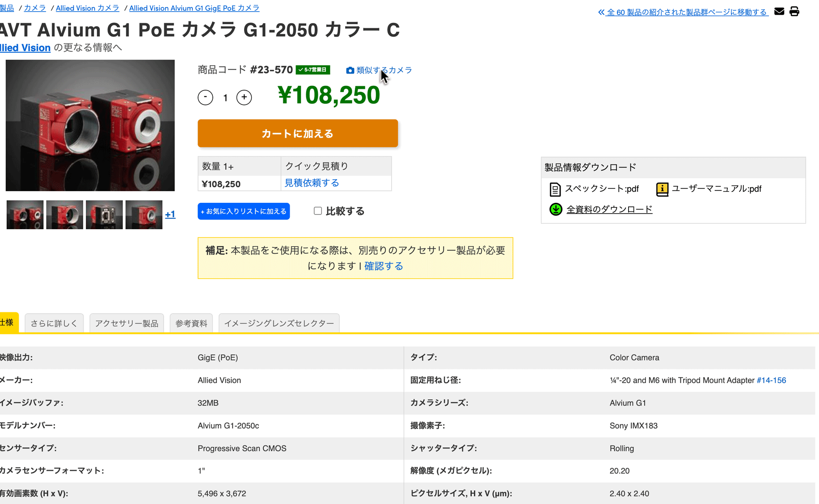The image size is (819, 504).
Task: Select the 参考資料 tab
Action: [x=191, y=323]
